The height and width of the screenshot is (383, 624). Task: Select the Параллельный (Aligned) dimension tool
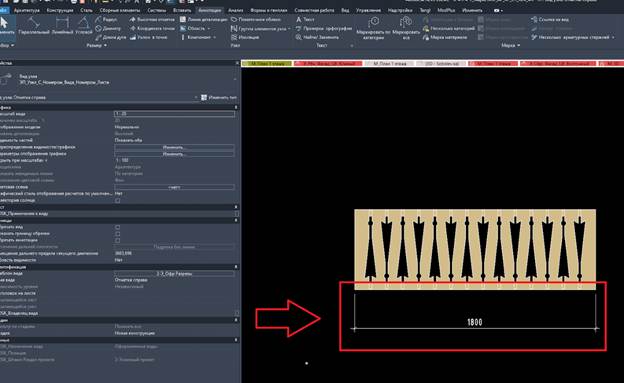coord(34,25)
